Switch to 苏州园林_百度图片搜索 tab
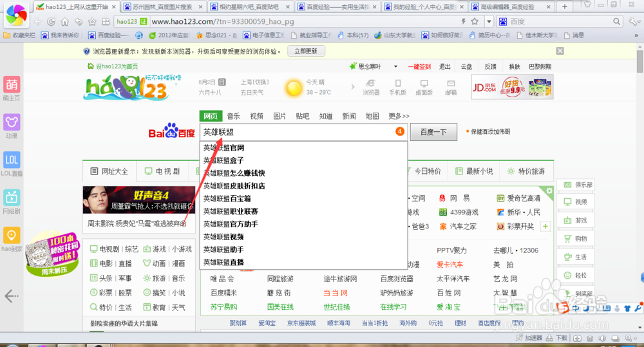This screenshot has height=347, width=644. (163, 6)
